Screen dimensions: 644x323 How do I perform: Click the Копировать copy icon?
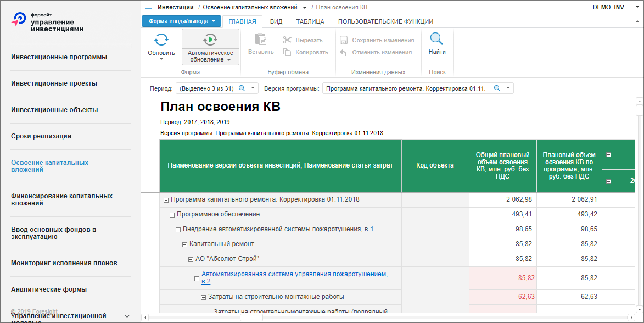[287, 52]
